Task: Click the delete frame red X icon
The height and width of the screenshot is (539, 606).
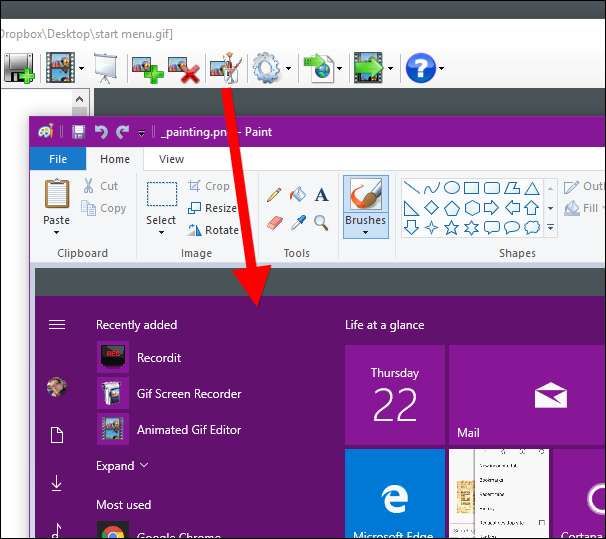Action: pyautogui.click(x=183, y=69)
